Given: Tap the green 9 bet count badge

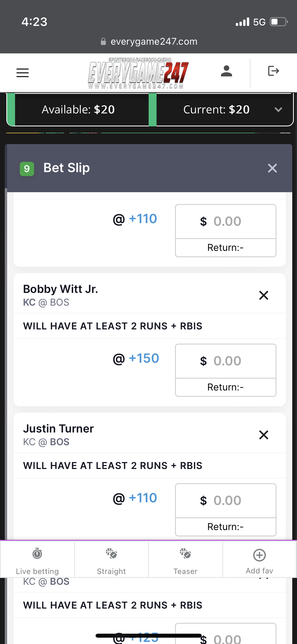Looking at the screenshot, I should (27, 169).
